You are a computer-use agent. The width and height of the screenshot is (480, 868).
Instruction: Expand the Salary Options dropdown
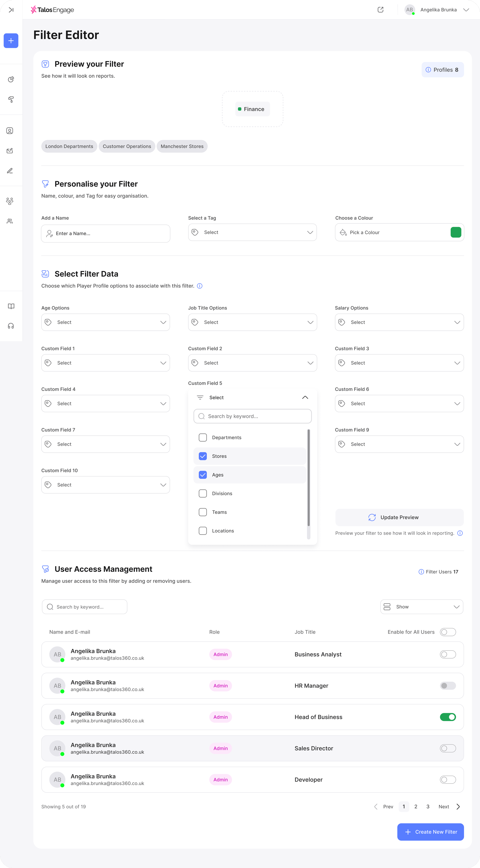pyautogui.click(x=399, y=322)
